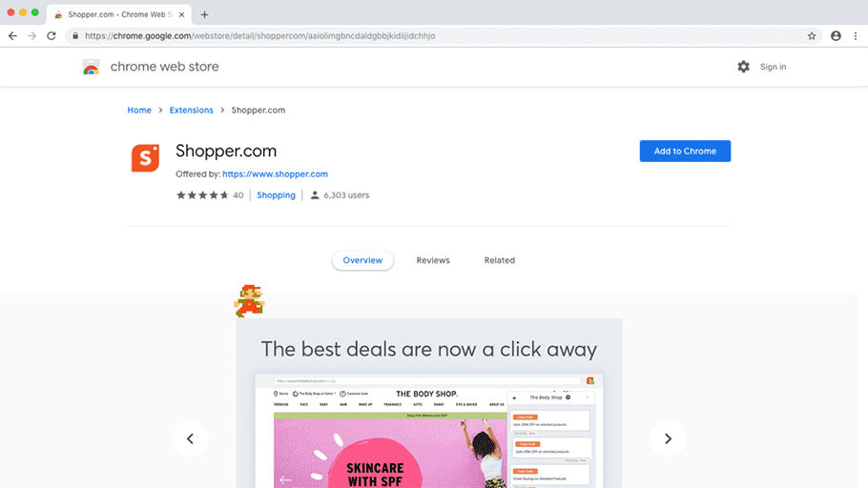This screenshot has width=868, height=488.
Task: Show previous screenshot in carousel
Action: point(190,438)
